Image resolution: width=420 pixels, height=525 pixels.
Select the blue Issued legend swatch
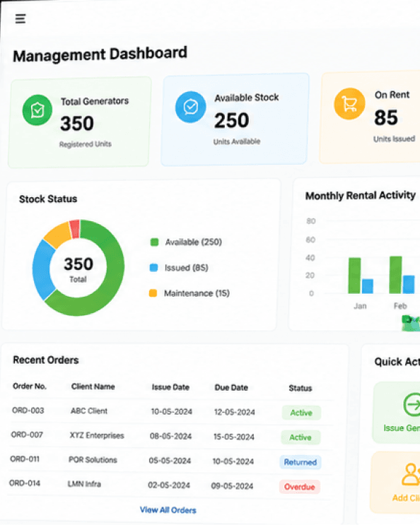coord(153,268)
